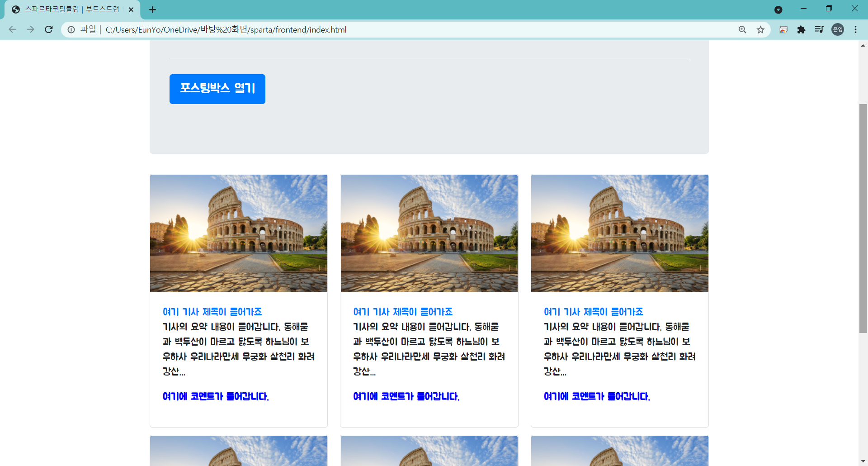868x466 pixels.
Task: Open a new browser tab
Action: tap(152, 10)
